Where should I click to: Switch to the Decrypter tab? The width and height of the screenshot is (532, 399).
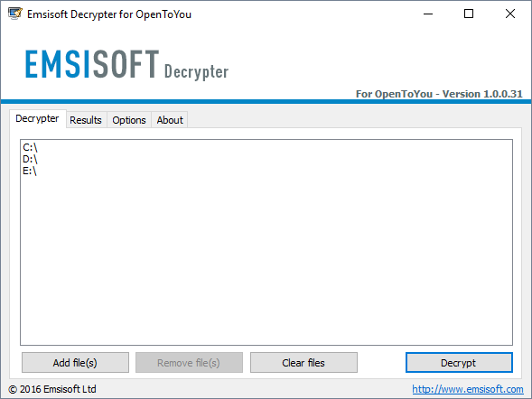(37, 118)
